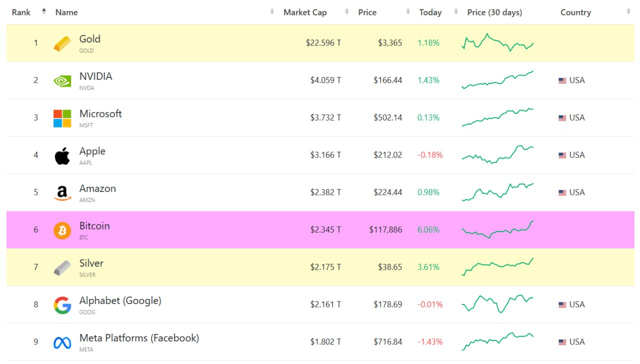Click the Alphabet Google logo icon
This screenshot has width=640, height=364.
pos(62,305)
